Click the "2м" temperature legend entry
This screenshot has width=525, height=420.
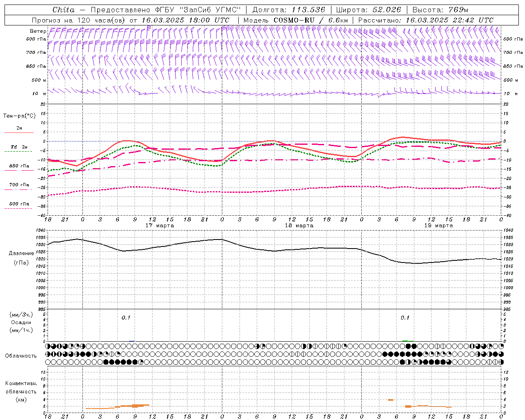(19, 128)
